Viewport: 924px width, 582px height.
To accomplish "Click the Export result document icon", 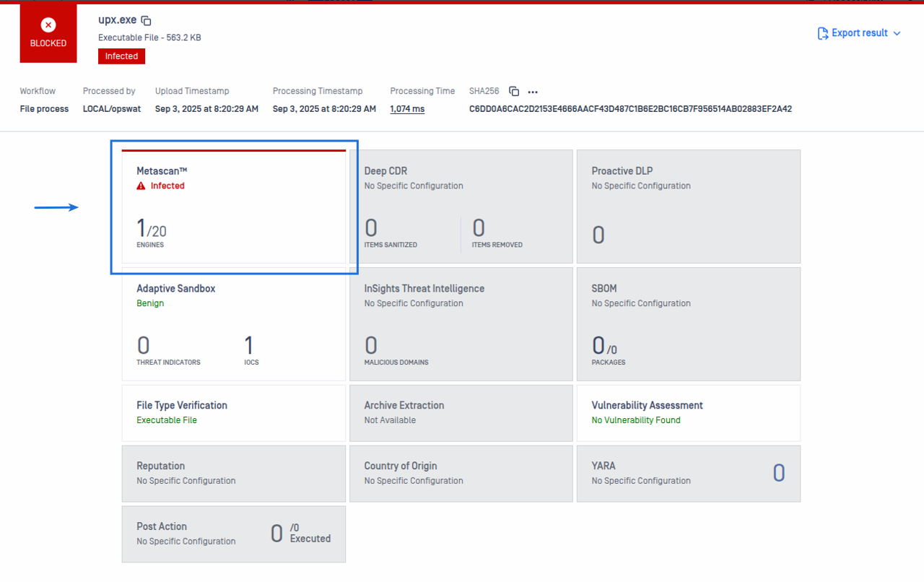I will click(x=822, y=33).
